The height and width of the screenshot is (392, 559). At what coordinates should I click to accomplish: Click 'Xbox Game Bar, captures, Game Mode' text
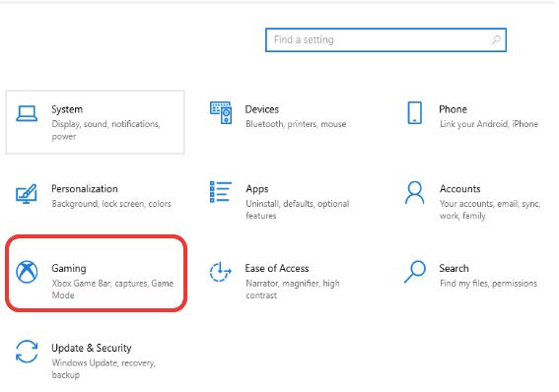pos(112,290)
